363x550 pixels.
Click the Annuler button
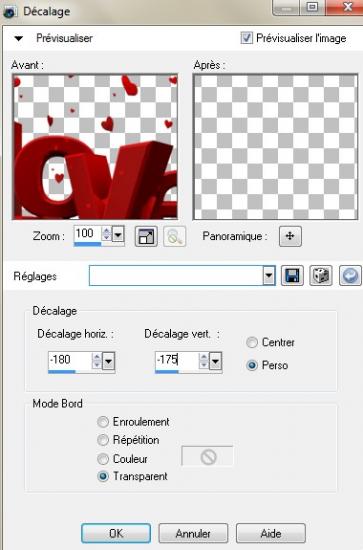pos(193,534)
